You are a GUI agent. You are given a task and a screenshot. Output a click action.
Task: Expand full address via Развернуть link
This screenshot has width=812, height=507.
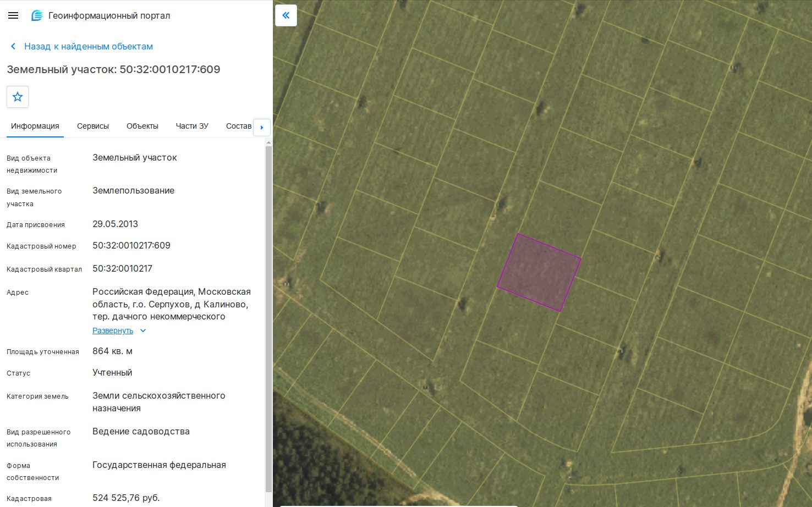tap(113, 330)
